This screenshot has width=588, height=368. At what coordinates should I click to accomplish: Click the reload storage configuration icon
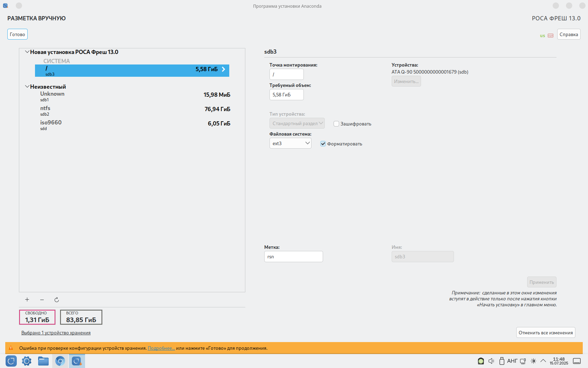coord(57,300)
